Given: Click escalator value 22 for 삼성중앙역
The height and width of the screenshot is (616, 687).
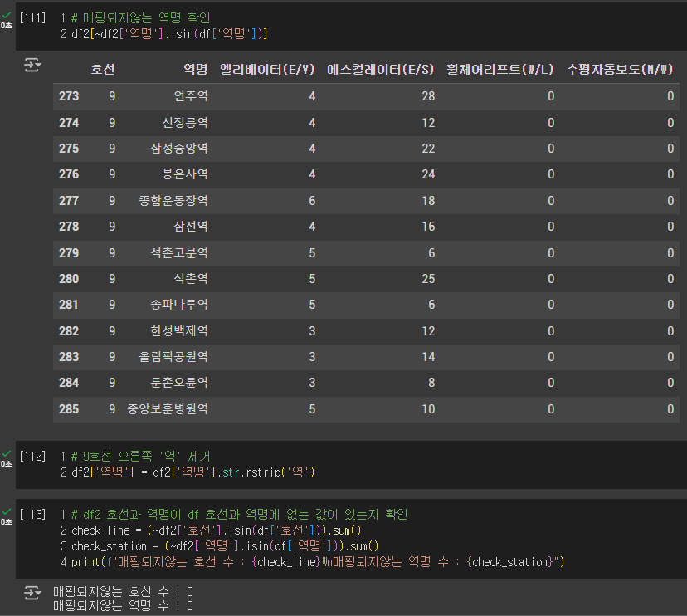Looking at the screenshot, I should pyautogui.click(x=428, y=149).
